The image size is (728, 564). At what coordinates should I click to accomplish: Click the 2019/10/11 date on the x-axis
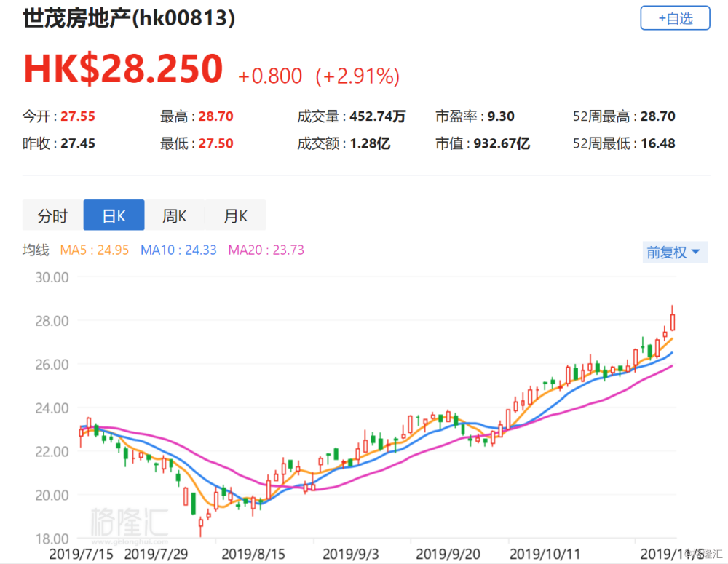(x=538, y=554)
